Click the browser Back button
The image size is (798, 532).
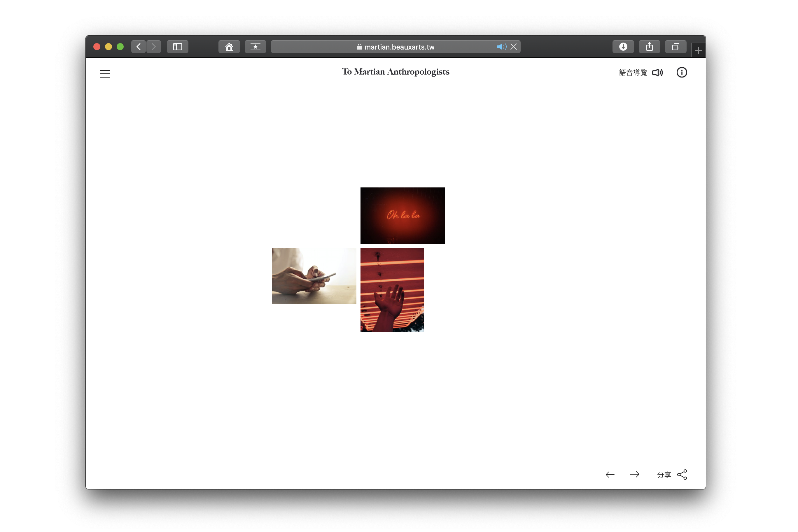139,47
